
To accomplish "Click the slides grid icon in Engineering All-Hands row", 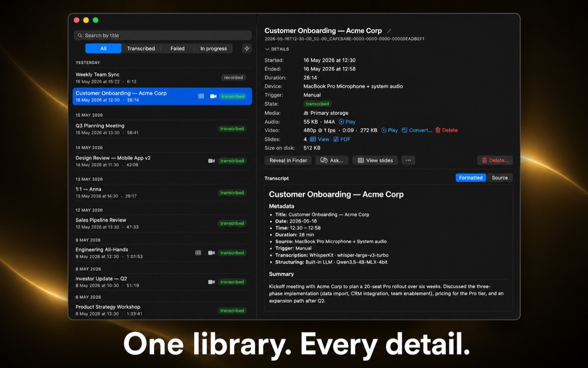I will (198, 253).
